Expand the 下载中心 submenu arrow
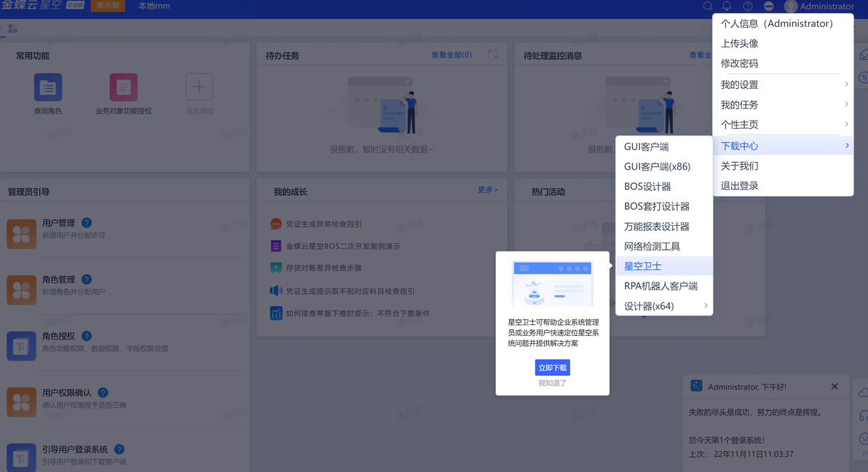This screenshot has width=868, height=472. 846,146
